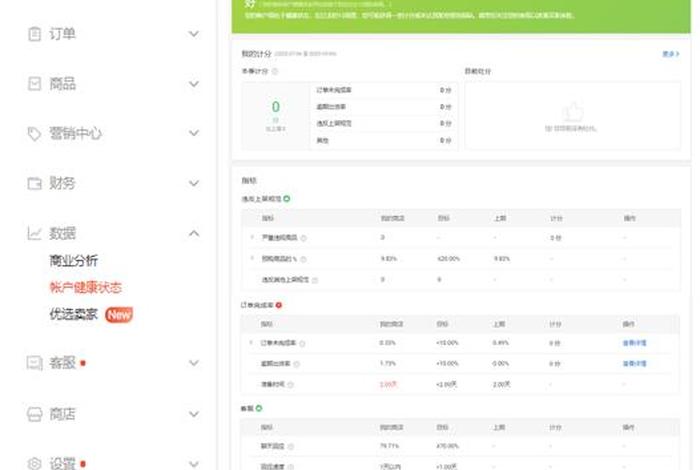Click info icon next to 违反其他上架规范
700x470 pixels.
[x=315, y=280]
